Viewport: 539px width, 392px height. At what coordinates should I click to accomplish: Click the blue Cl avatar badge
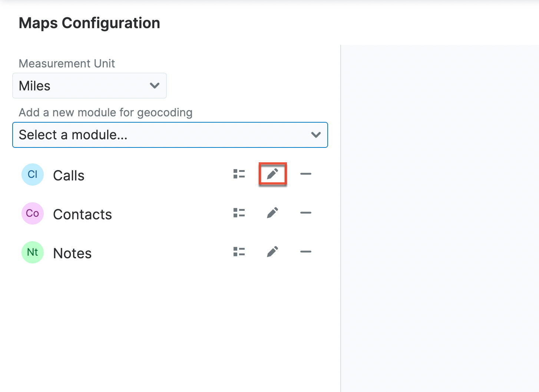pyautogui.click(x=33, y=175)
